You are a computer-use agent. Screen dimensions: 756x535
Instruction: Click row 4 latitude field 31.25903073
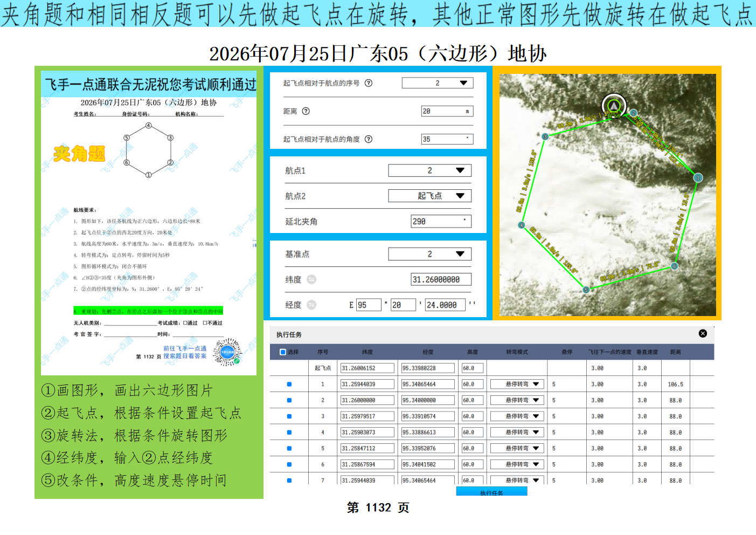point(369,433)
